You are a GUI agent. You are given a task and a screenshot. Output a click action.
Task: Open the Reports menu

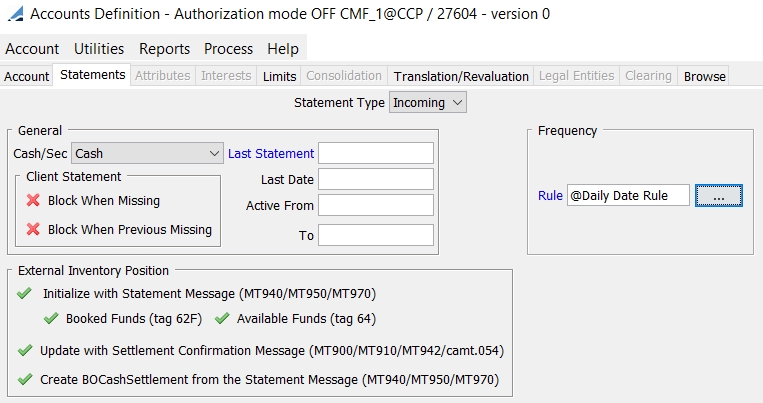[x=164, y=49]
